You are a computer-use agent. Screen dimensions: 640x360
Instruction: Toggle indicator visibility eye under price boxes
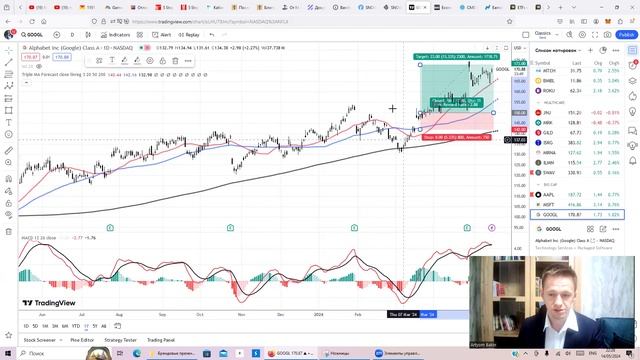[x=39, y=66]
